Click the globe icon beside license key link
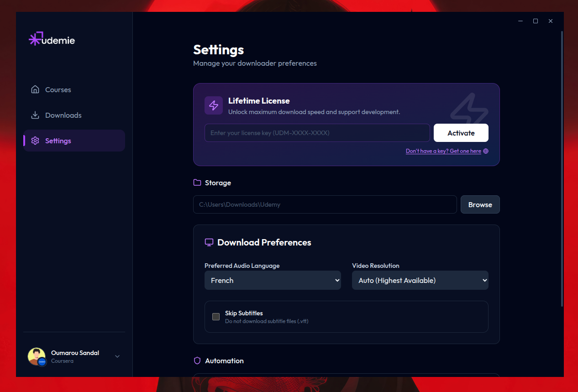Screen dimensions: 578x392 [485, 151]
